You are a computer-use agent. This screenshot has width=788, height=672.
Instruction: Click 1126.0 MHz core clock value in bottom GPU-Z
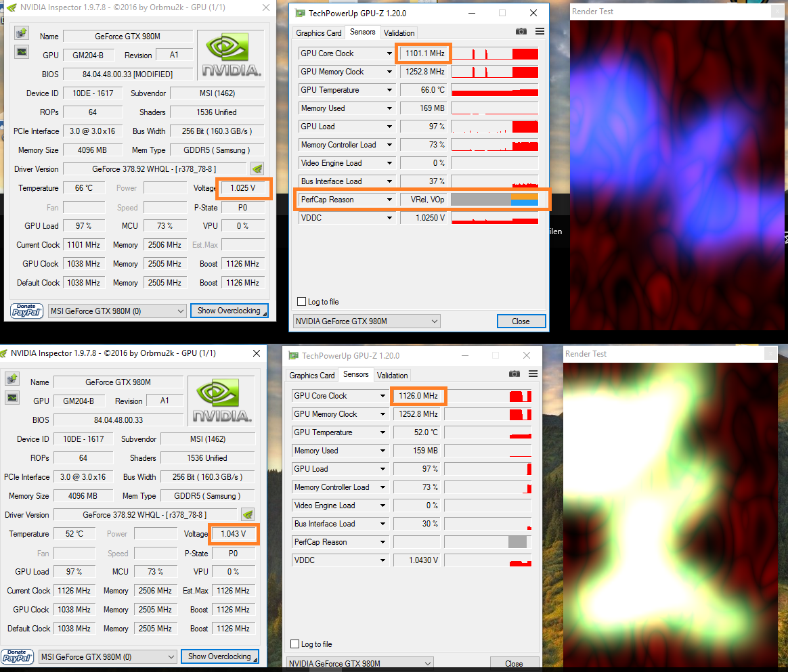pos(418,396)
